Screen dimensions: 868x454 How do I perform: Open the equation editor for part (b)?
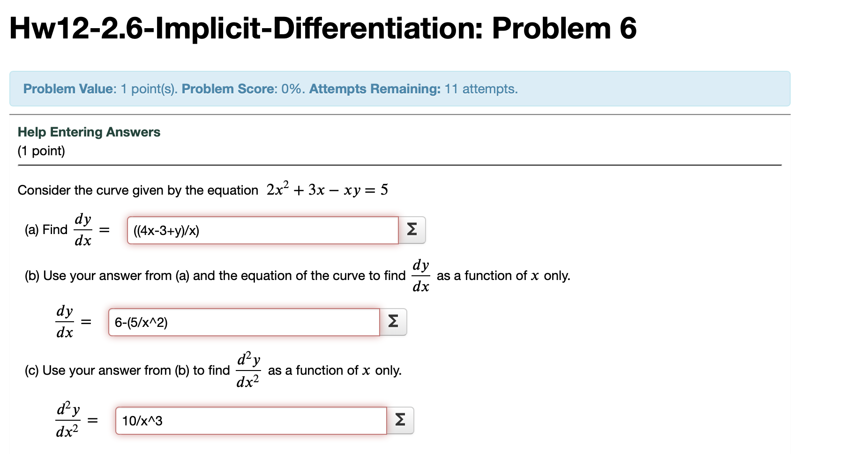(x=393, y=322)
